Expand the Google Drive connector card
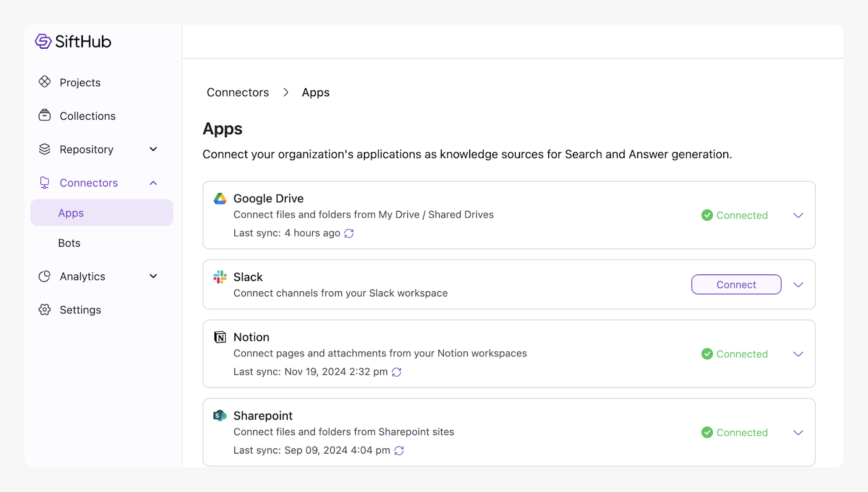Image resolution: width=868 pixels, height=492 pixels. [798, 215]
